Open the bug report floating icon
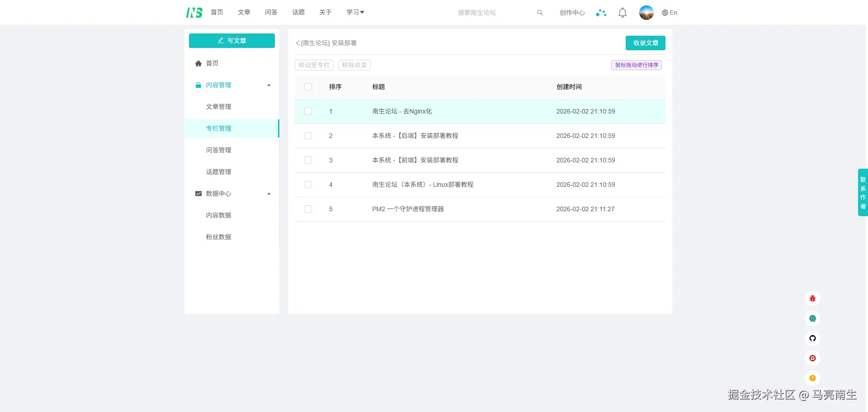The width and height of the screenshot is (868, 412). click(812, 298)
